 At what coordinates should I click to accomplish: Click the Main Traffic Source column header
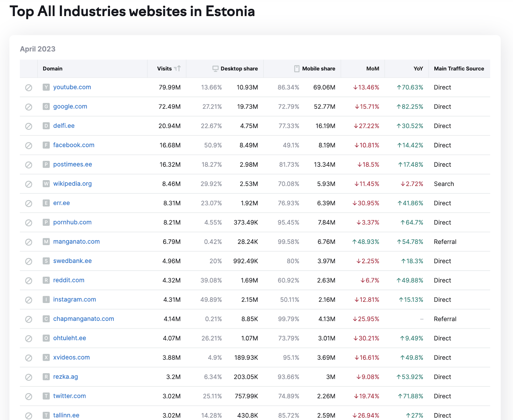point(459,69)
